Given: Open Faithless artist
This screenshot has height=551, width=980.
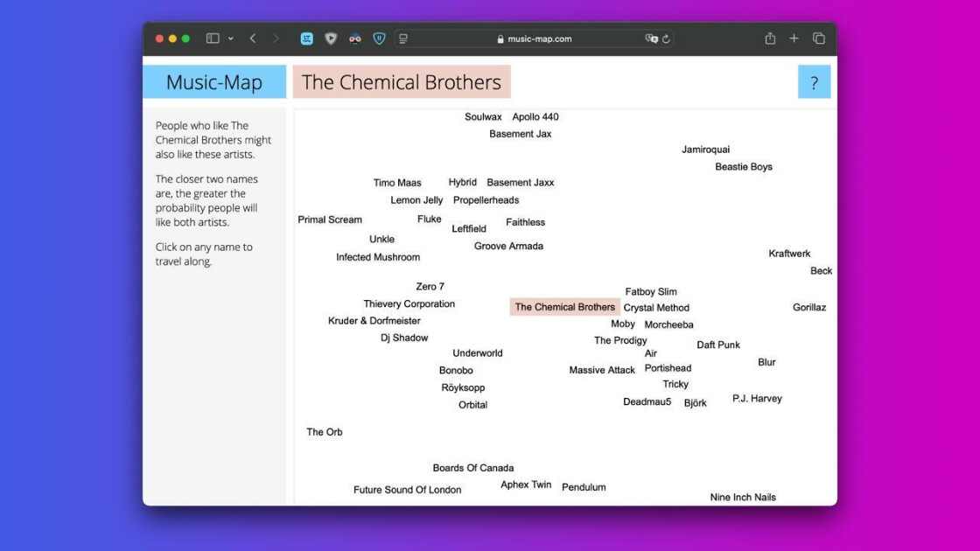Looking at the screenshot, I should coord(526,222).
